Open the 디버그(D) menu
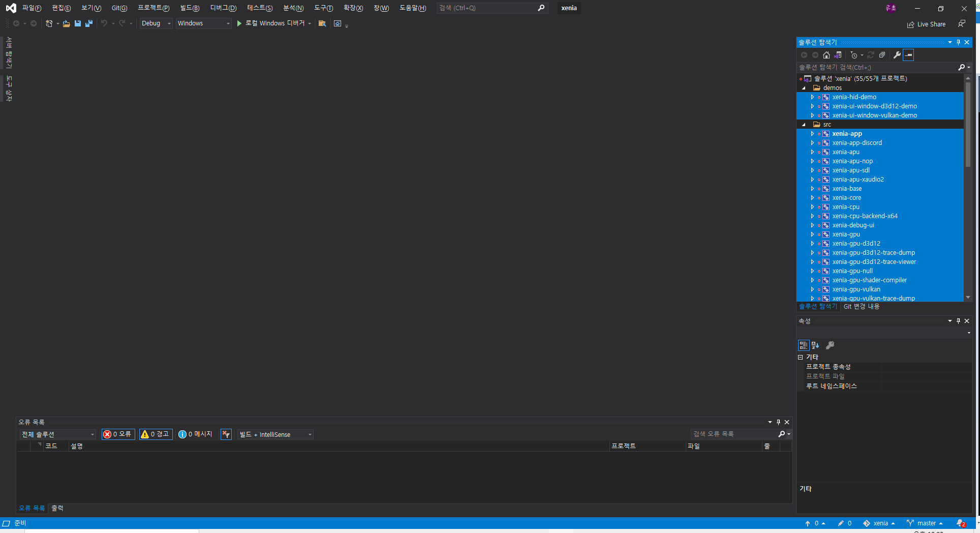This screenshot has width=980, height=533. (x=223, y=8)
